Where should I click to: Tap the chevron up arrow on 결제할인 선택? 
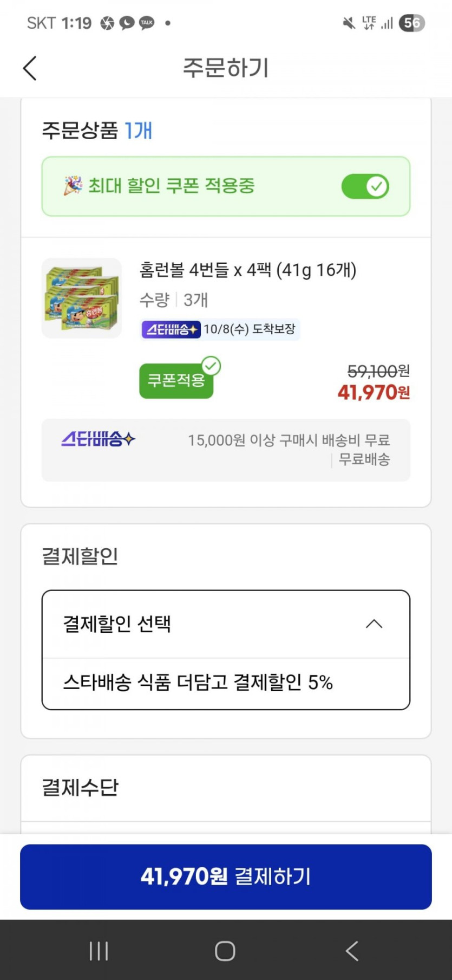pos(374,624)
